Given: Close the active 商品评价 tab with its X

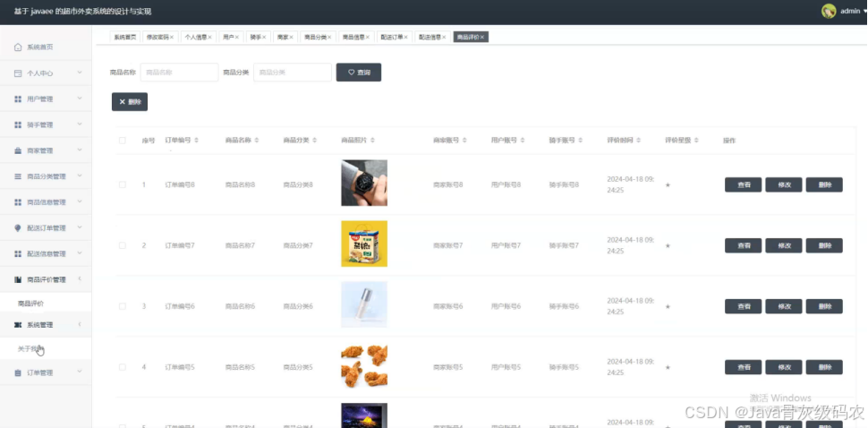Looking at the screenshot, I should pyautogui.click(x=482, y=37).
